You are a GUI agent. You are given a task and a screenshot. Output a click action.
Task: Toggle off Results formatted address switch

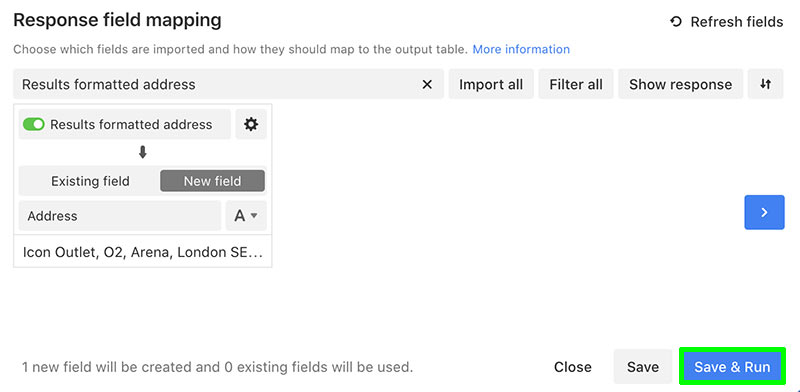click(34, 125)
